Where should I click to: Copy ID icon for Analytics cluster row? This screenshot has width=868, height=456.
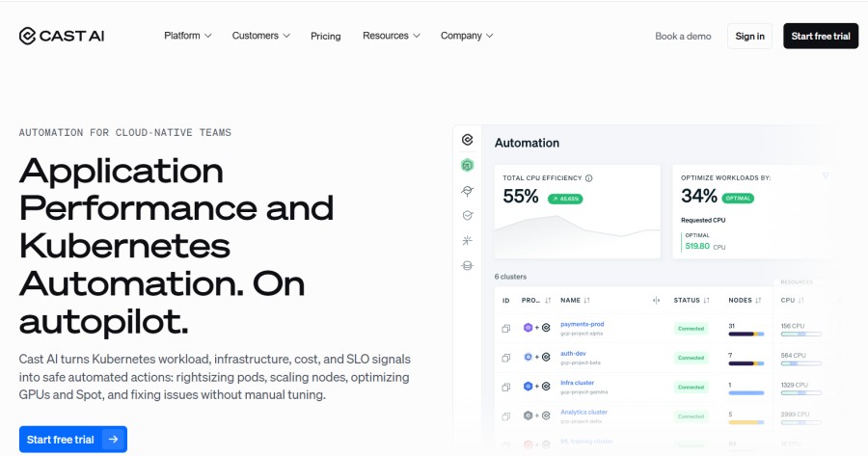pyautogui.click(x=506, y=416)
